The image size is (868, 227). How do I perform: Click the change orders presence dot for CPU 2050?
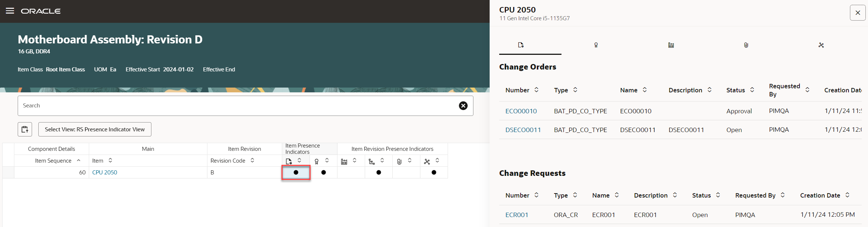296,172
